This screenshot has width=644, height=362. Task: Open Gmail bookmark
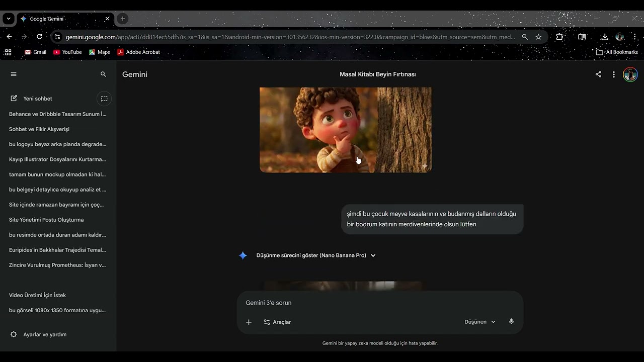tap(35, 52)
